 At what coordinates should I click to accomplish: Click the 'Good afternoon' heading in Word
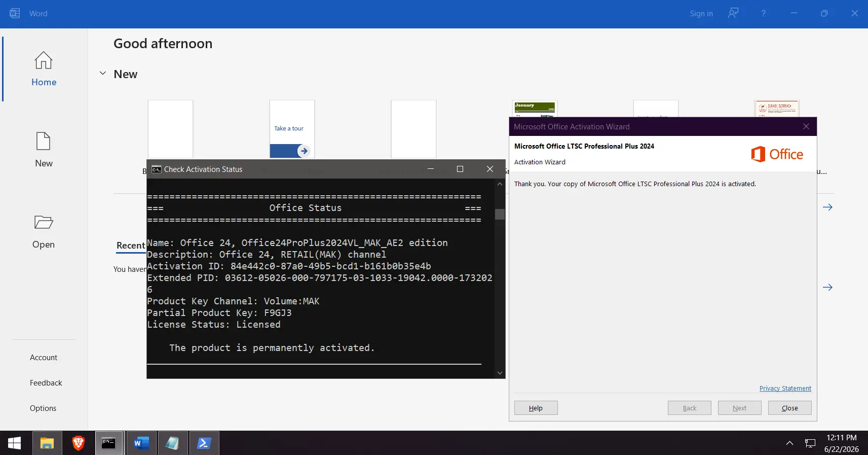pos(163,44)
